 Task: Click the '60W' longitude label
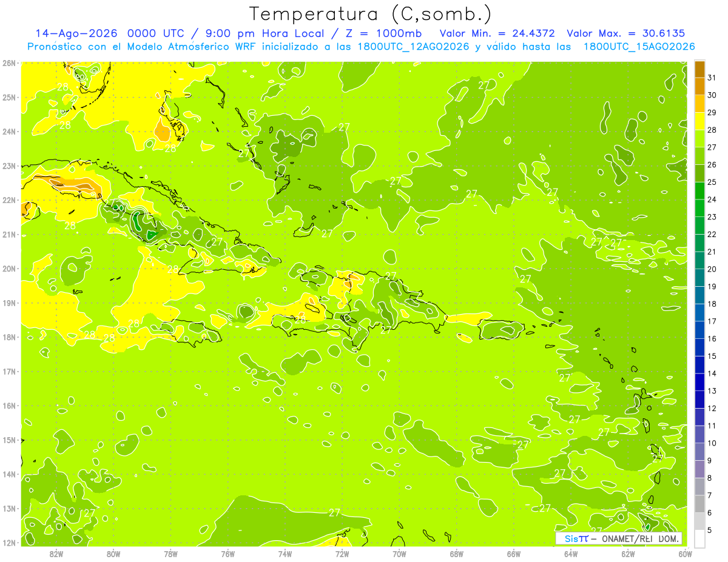click(685, 554)
